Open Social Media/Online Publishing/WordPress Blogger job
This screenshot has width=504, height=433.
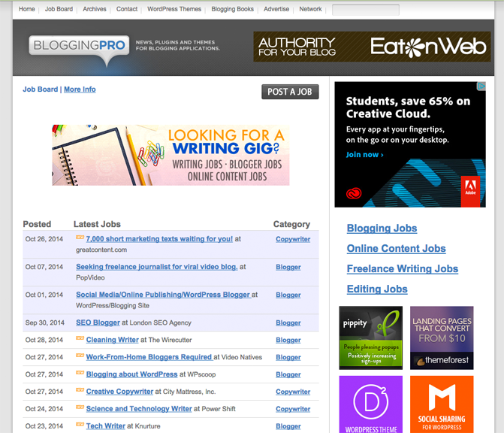tap(163, 295)
